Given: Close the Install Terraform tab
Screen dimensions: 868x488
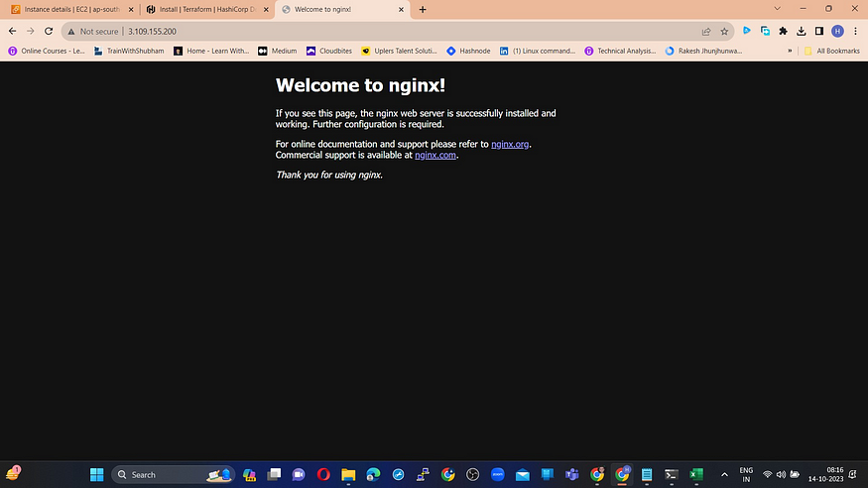Looking at the screenshot, I should [266, 9].
